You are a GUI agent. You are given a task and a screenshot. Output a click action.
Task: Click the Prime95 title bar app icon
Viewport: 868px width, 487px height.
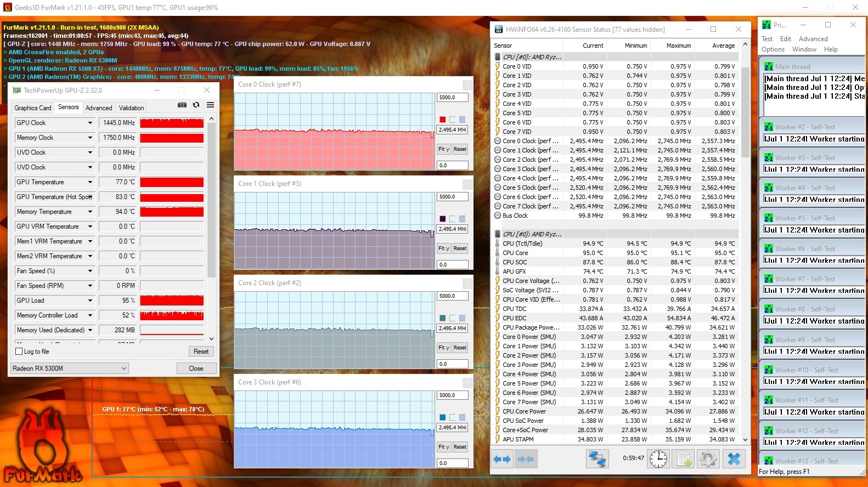pos(766,25)
